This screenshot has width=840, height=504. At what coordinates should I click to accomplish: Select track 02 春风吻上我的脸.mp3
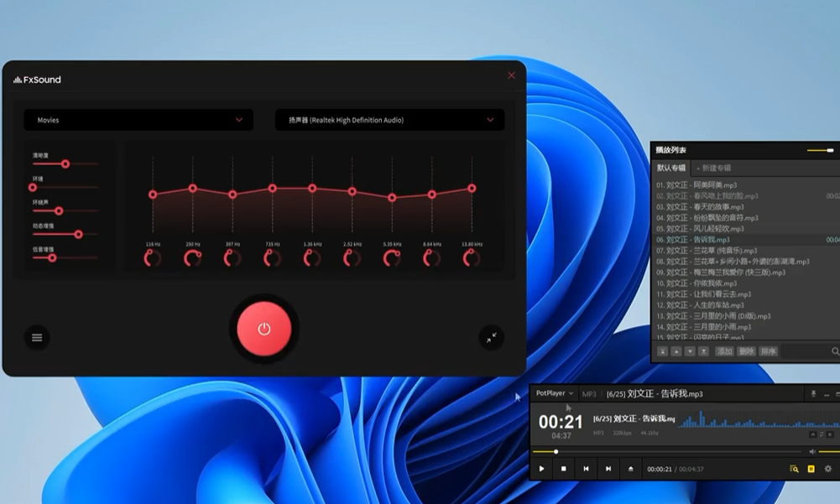745,196
